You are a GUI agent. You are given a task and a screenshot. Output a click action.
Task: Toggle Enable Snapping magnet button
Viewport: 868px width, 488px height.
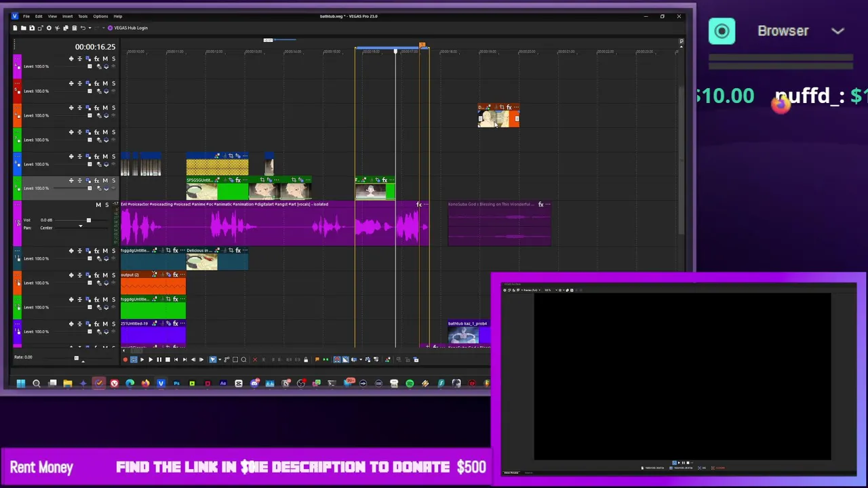tap(336, 359)
